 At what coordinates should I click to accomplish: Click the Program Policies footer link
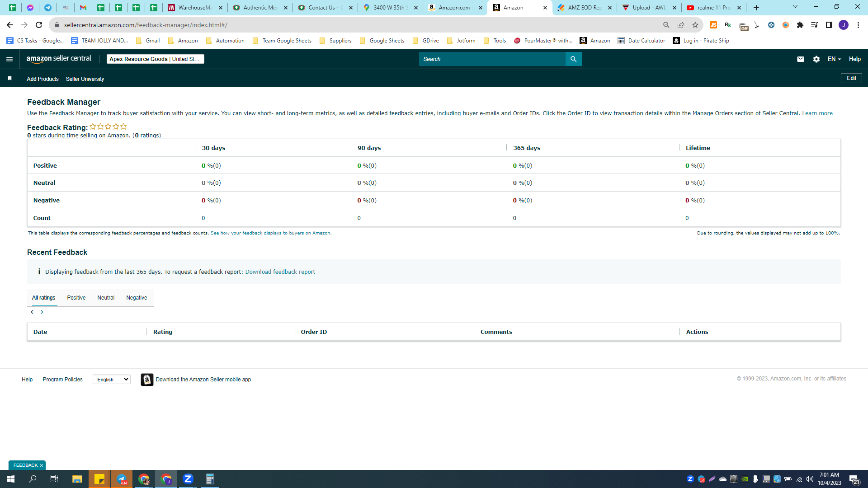tap(62, 380)
